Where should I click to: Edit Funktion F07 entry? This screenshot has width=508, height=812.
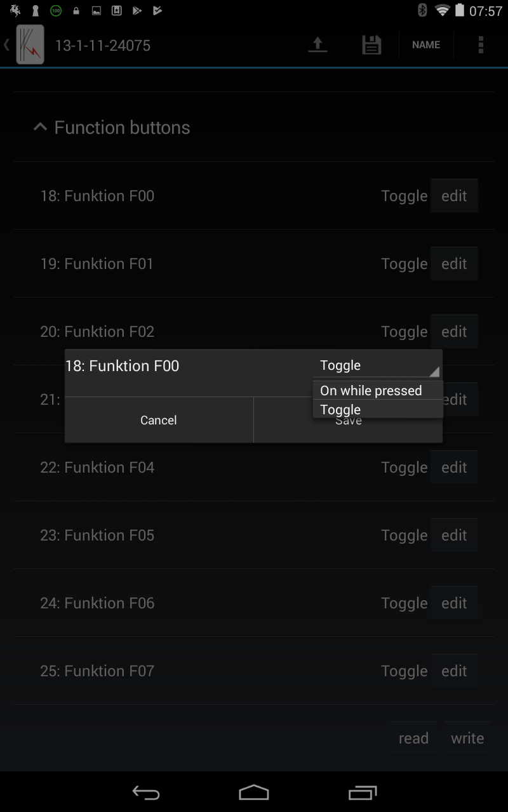454,671
